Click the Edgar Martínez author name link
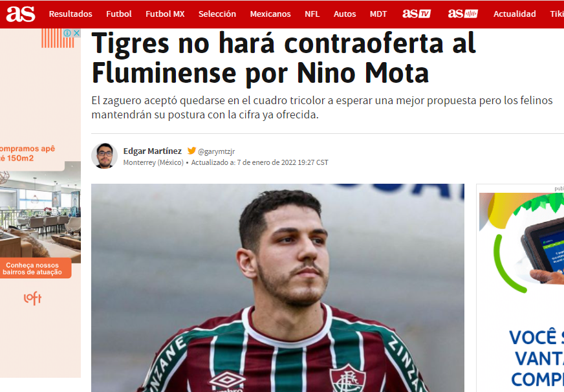 (x=153, y=151)
